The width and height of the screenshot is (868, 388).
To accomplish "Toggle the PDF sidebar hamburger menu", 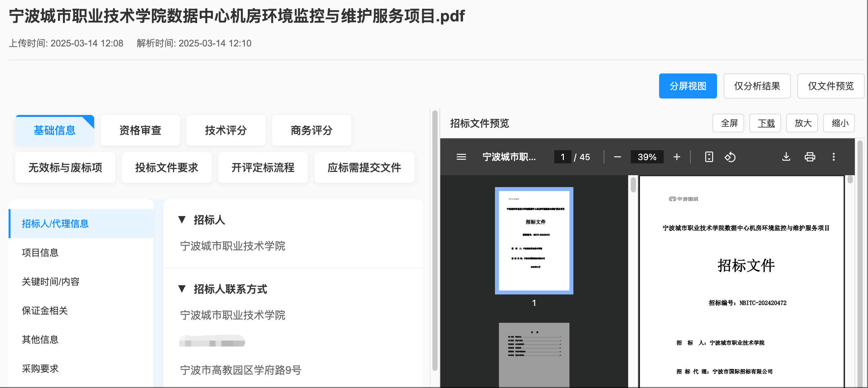I will click(461, 157).
